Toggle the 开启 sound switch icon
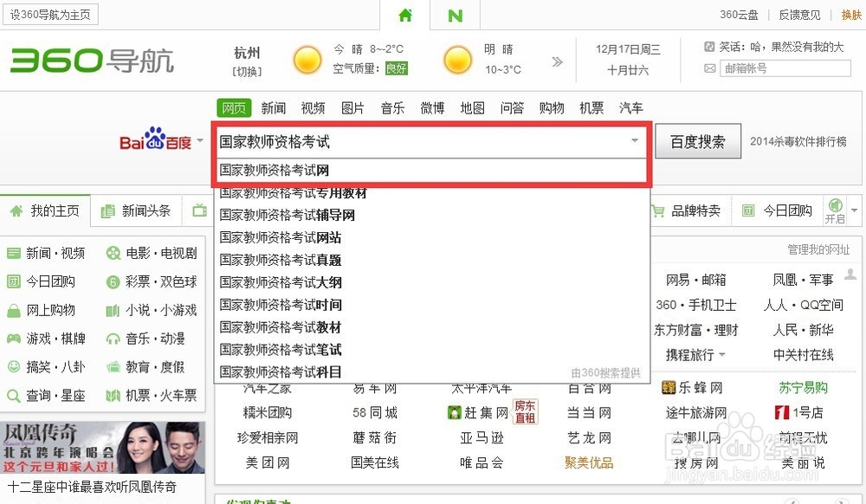This screenshot has width=866, height=504. pyautogui.click(x=835, y=205)
